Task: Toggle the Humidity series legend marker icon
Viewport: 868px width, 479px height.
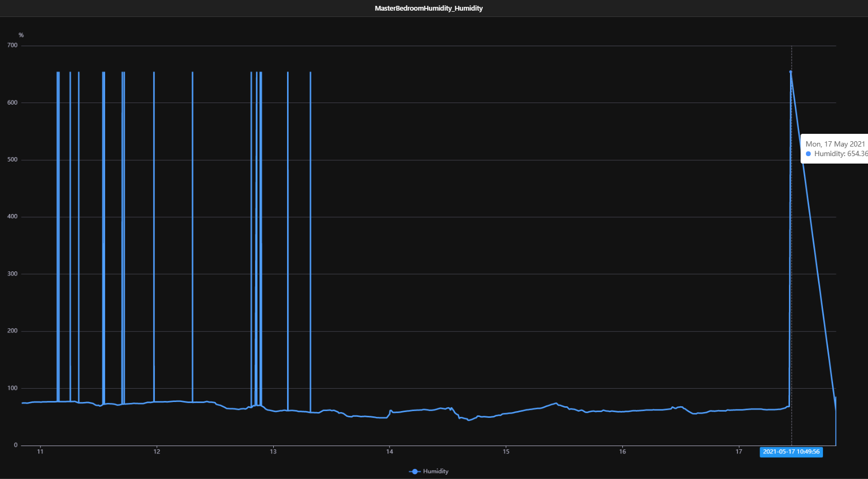Action: pyautogui.click(x=415, y=472)
